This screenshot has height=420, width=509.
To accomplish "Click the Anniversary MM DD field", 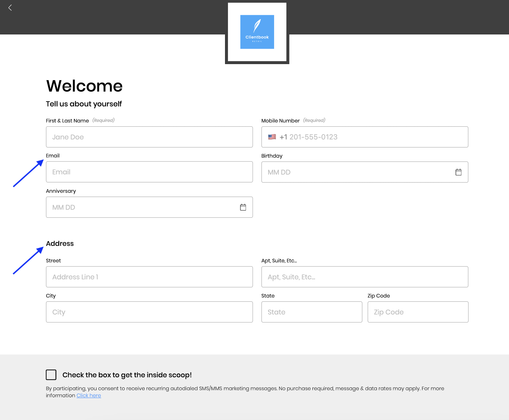I will tap(140, 207).
